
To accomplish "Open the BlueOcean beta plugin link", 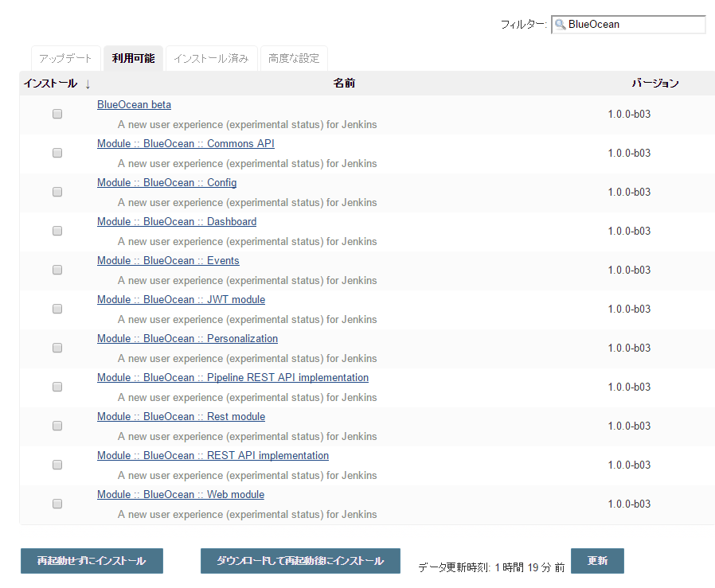I will pyautogui.click(x=134, y=104).
